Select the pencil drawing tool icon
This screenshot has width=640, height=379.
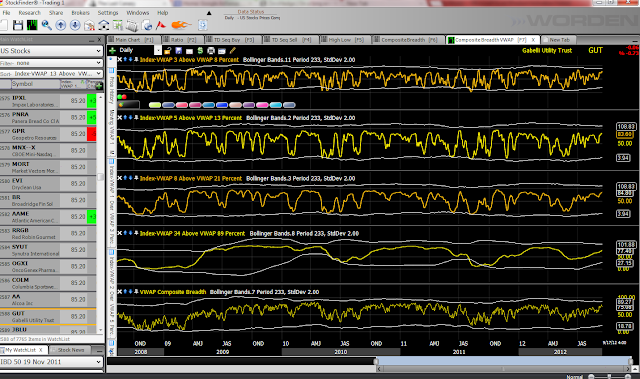[232, 51]
